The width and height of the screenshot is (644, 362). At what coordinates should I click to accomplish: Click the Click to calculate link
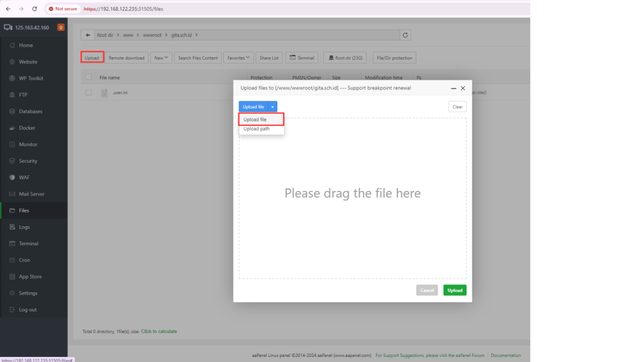point(158,331)
